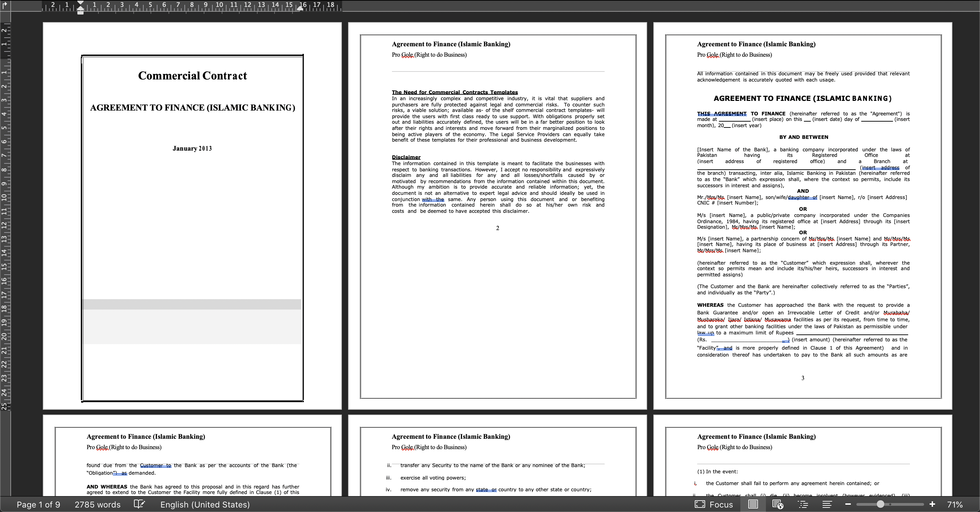Click the right indent marker on ruler
Viewport: 980px width, 512px height.
[x=300, y=8]
